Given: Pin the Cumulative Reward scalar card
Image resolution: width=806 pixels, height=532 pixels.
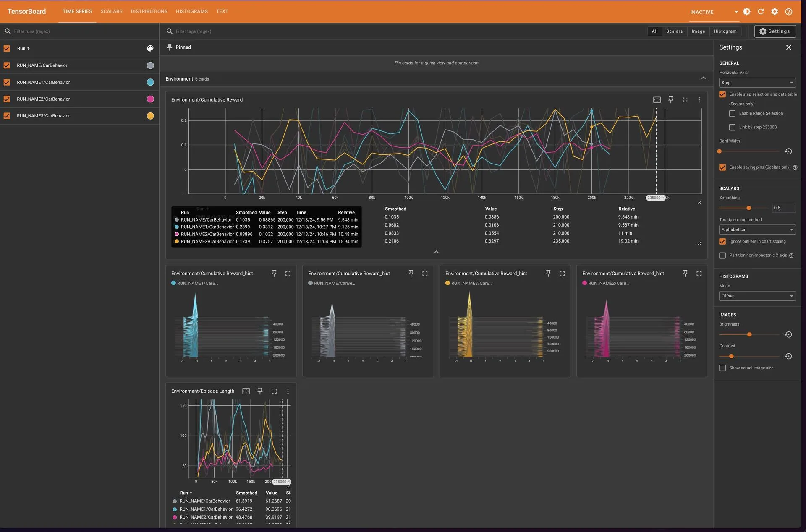Looking at the screenshot, I should (x=671, y=100).
